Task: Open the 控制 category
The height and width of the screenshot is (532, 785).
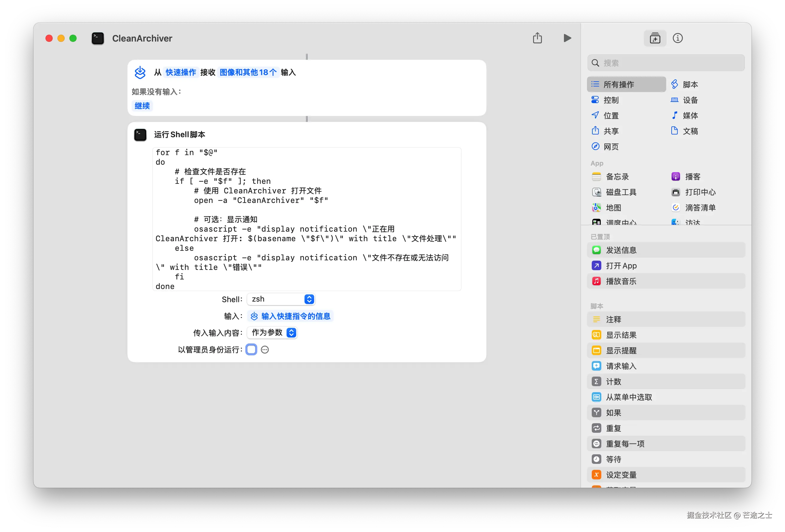Action: [x=611, y=100]
